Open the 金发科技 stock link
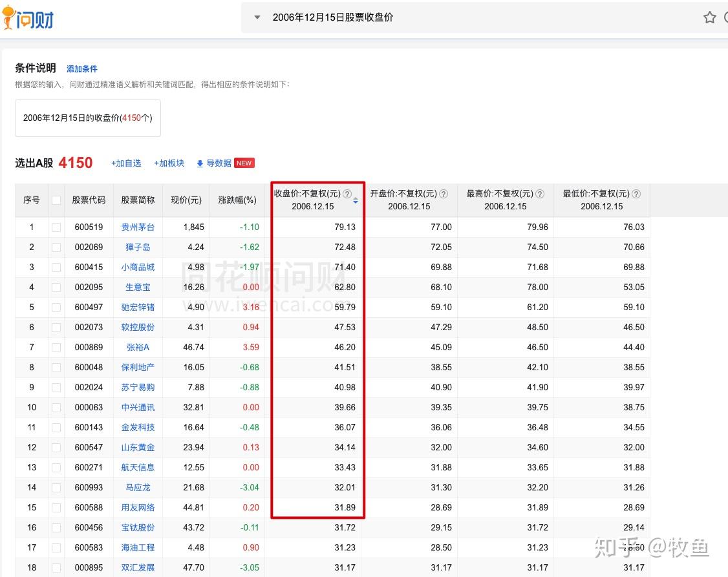The width and height of the screenshot is (728, 577). click(138, 427)
